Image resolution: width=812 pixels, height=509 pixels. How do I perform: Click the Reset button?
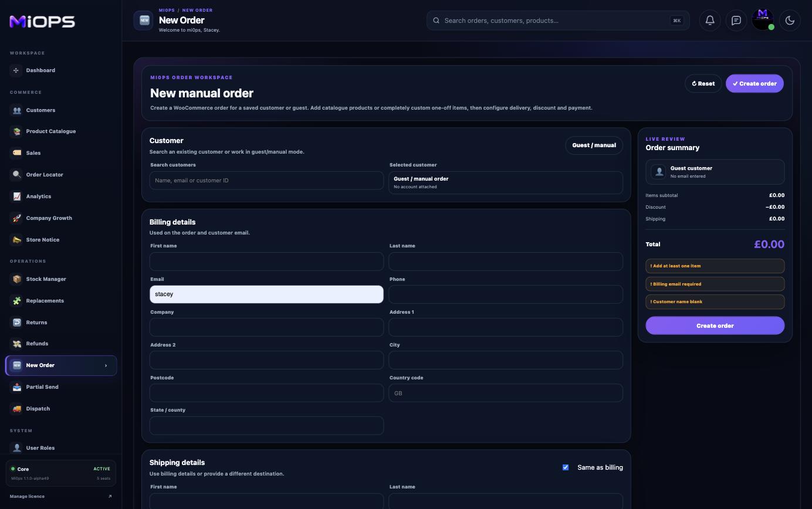pyautogui.click(x=703, y=83)
